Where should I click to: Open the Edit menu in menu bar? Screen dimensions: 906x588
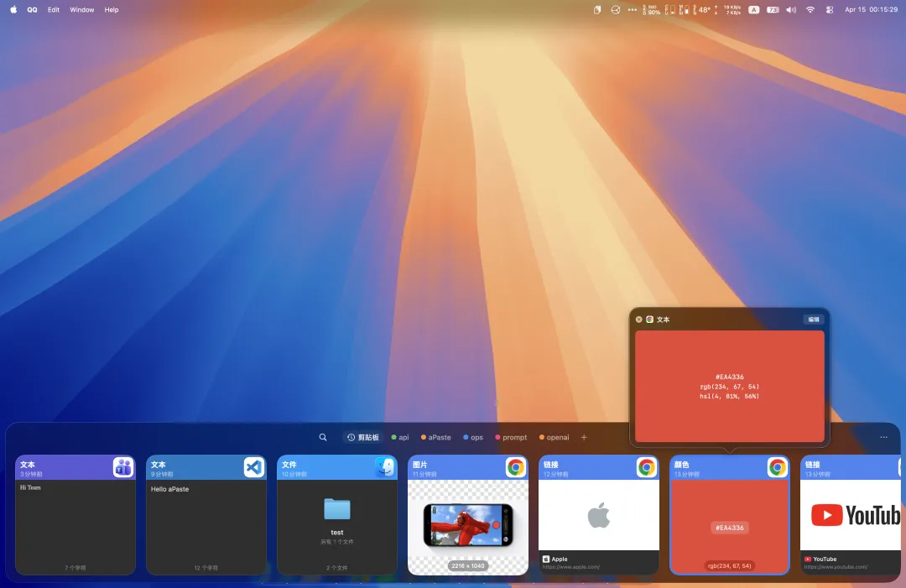[x=53, y=10]
